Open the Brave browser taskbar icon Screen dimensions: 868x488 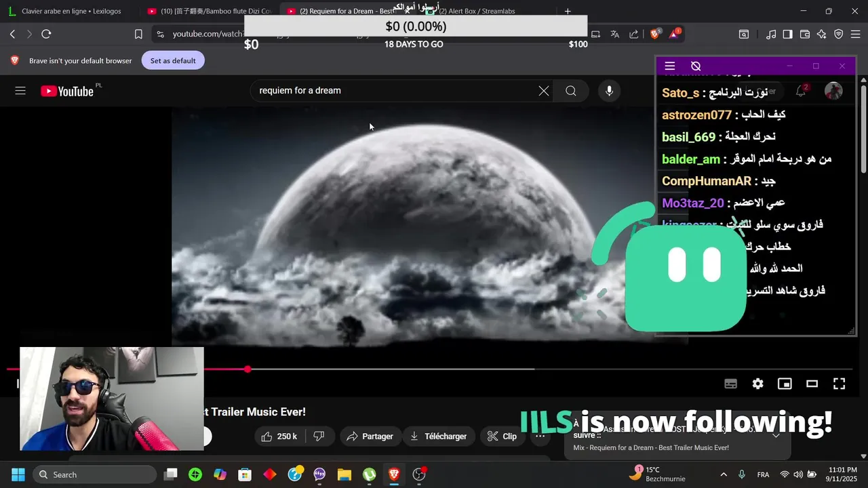pyautogui.click(x=394, y=474)
